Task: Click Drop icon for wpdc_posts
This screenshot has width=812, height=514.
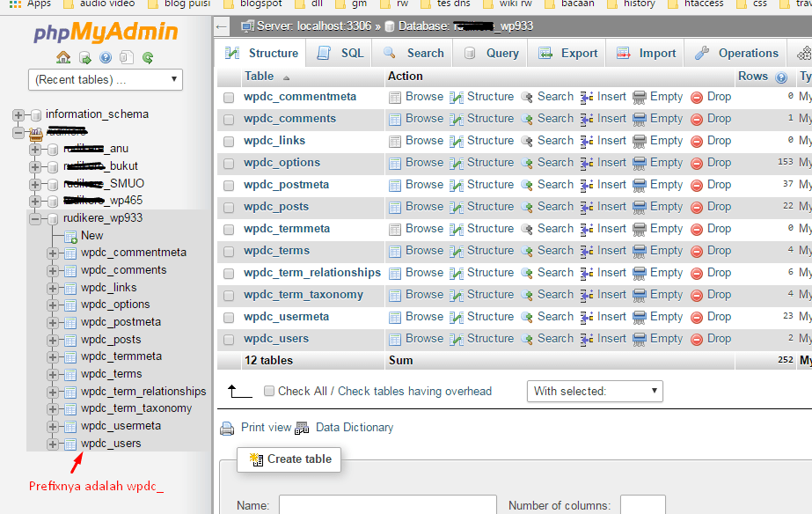Action: click(697, 207)
